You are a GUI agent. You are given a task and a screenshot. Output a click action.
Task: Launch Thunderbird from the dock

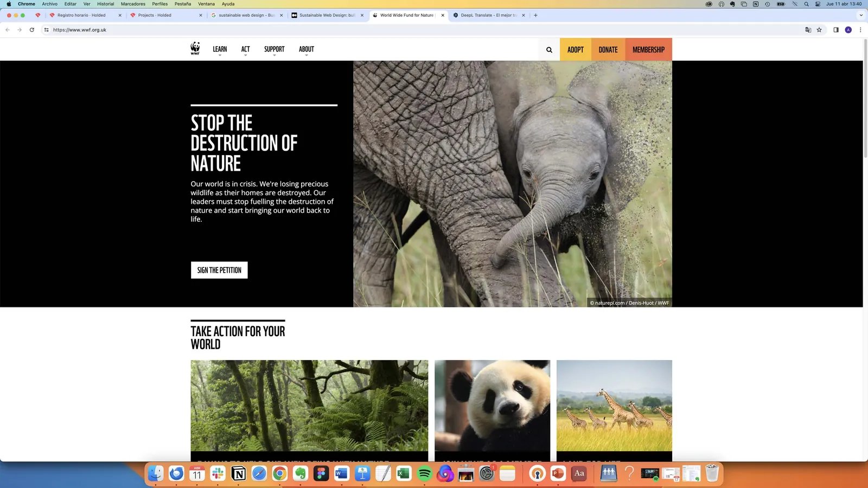point(176,473)
